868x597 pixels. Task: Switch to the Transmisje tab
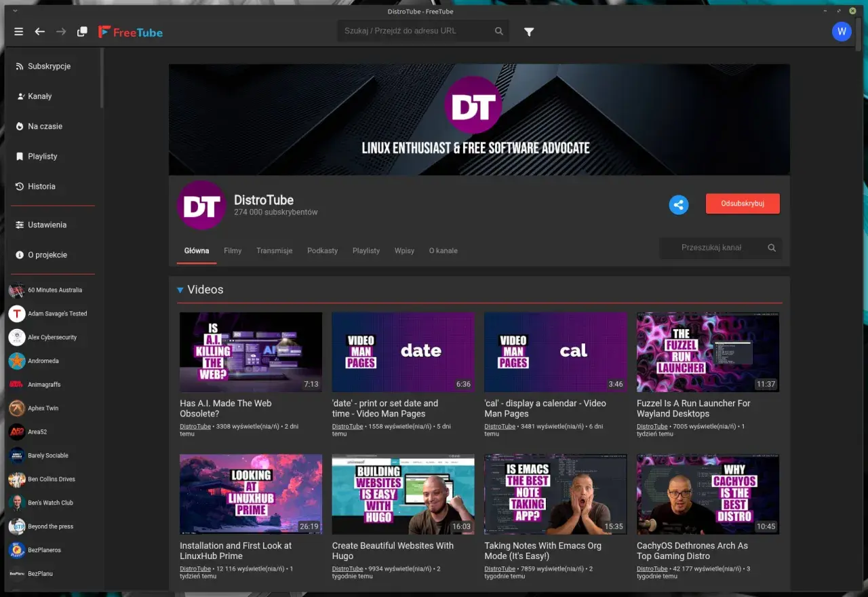point(275,250)
